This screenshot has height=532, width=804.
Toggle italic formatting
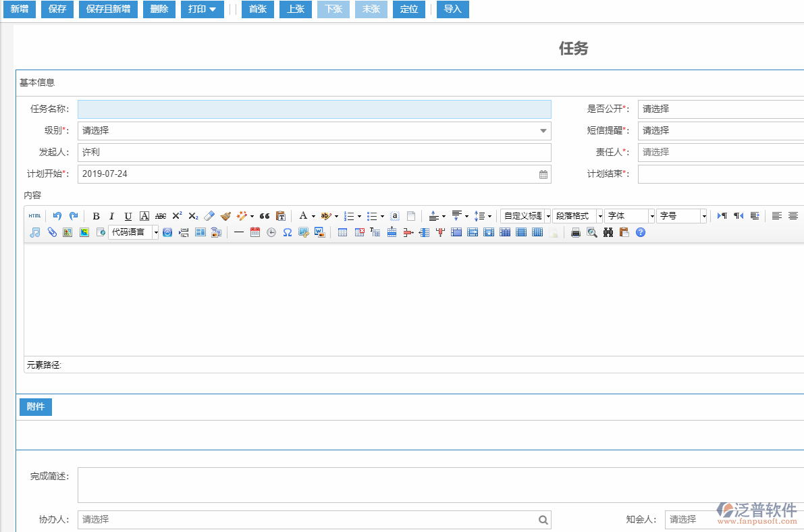coord(111,216)
